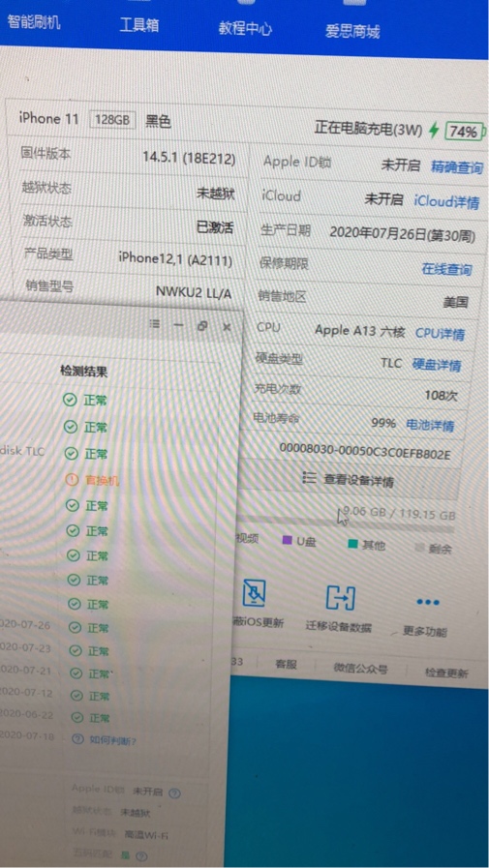Click the sales region 美国 value

pyautogui.click(x=455, y=302)
